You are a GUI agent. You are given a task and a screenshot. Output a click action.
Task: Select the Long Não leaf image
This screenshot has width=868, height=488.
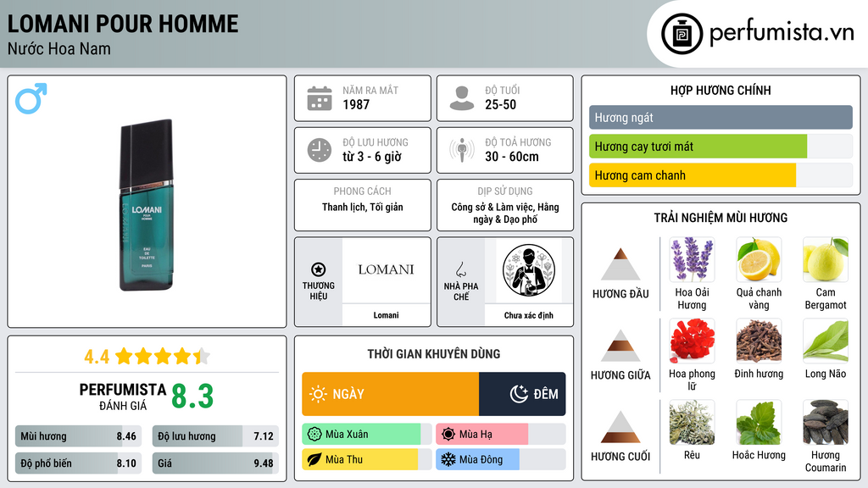click(x=826, y=341)
